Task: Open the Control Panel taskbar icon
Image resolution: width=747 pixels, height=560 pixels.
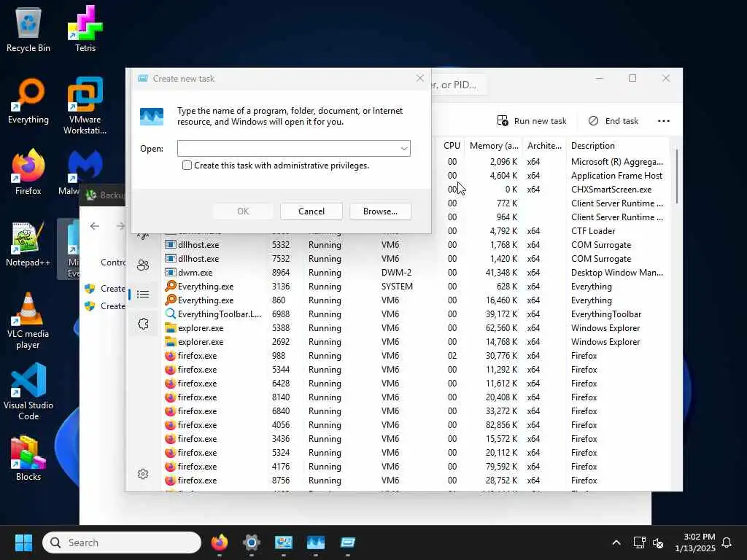Action: [284, 542]
